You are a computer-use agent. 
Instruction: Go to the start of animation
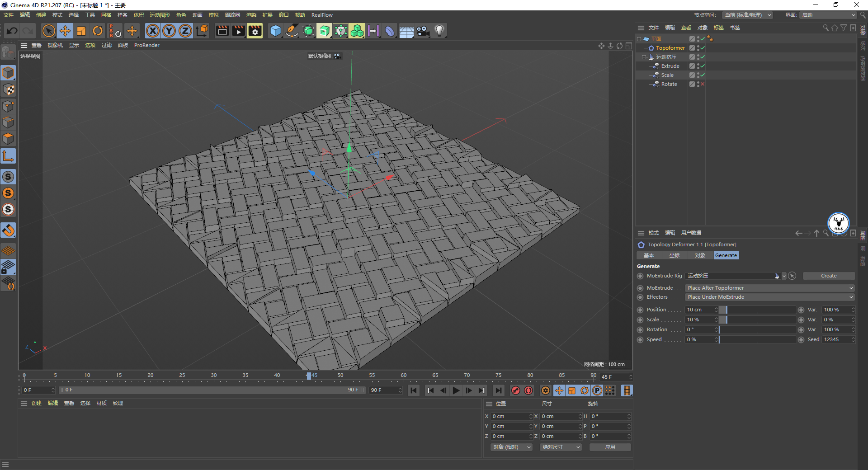click(414, 390)
